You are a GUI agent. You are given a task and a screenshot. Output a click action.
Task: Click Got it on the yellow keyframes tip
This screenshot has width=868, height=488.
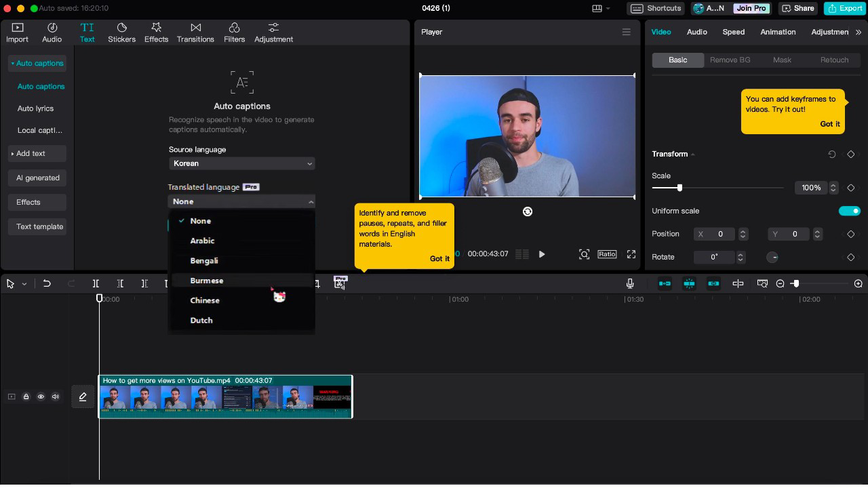coord(829,124)
